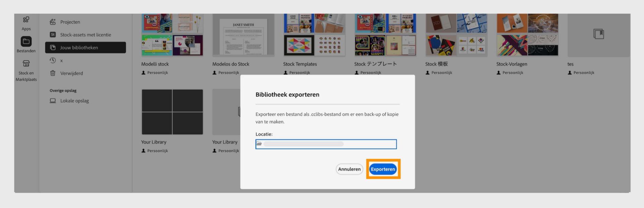644x208 pixels.
Task: Click the empty library icon on tes
Action: (x=598, y=34)
